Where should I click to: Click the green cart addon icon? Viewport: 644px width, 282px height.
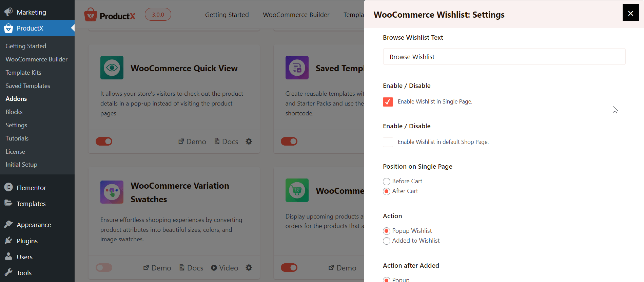[297, 190]
